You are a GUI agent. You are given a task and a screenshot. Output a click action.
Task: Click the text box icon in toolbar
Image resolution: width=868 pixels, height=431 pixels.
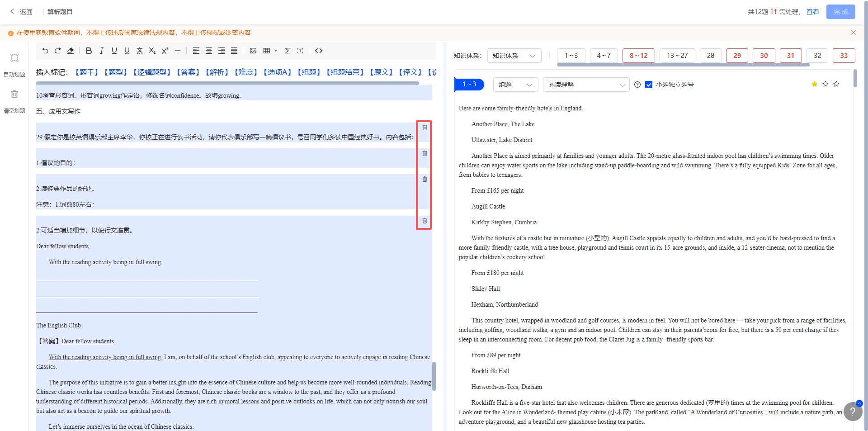point(300,51)
